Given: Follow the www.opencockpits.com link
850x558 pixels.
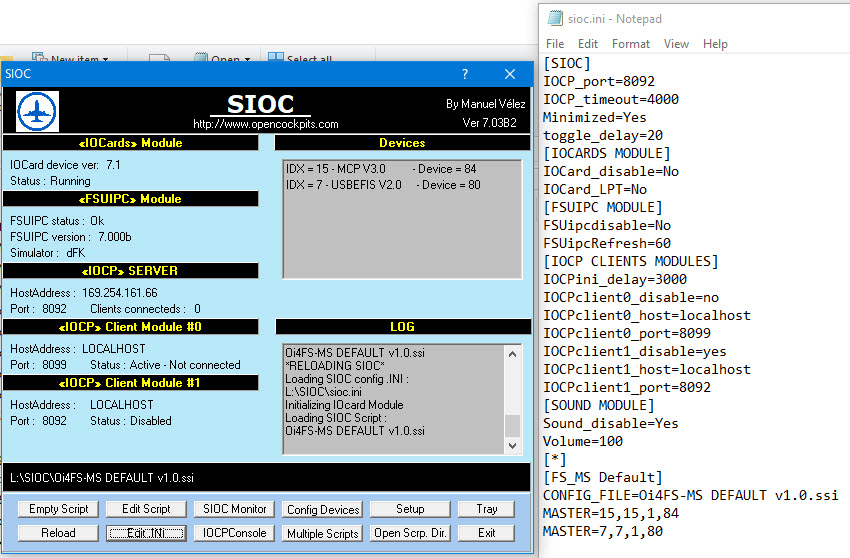Looking at the screenshot, I should click(x=265, y=124).
